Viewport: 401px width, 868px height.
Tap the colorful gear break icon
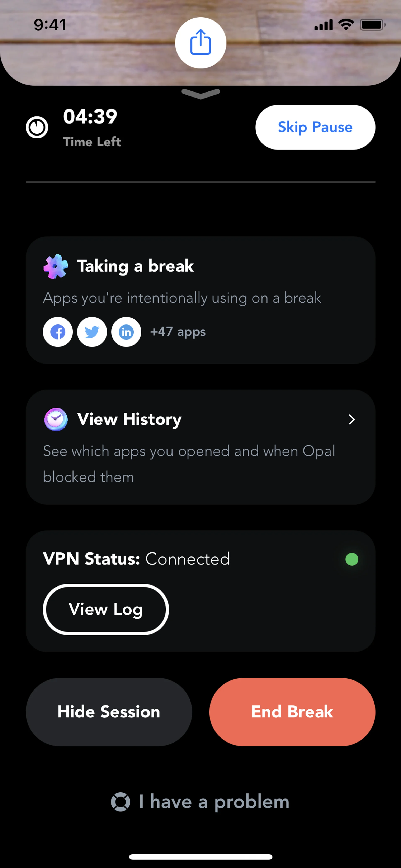click(x=56, y=266)
